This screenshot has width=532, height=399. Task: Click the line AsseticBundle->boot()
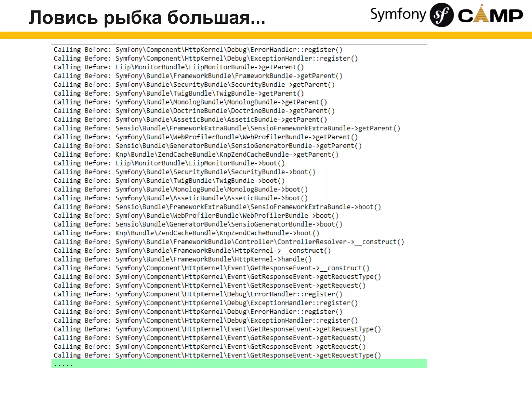pos(181,198)
